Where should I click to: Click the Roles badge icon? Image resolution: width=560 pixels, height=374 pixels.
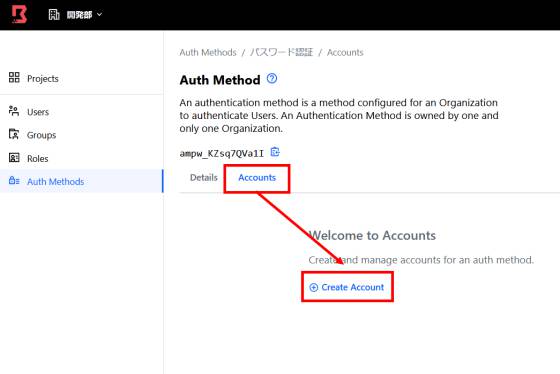click(x=14, y=158)
